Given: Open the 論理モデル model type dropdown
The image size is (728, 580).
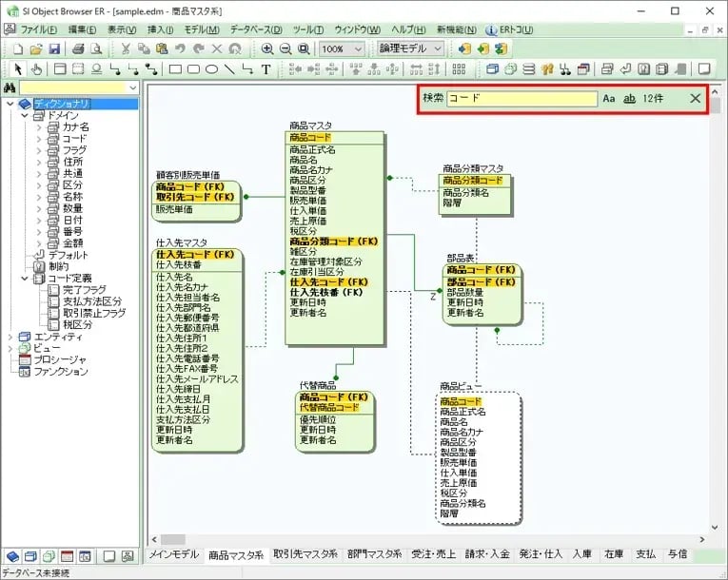Looking at the screenshot, I should (410, 48).
